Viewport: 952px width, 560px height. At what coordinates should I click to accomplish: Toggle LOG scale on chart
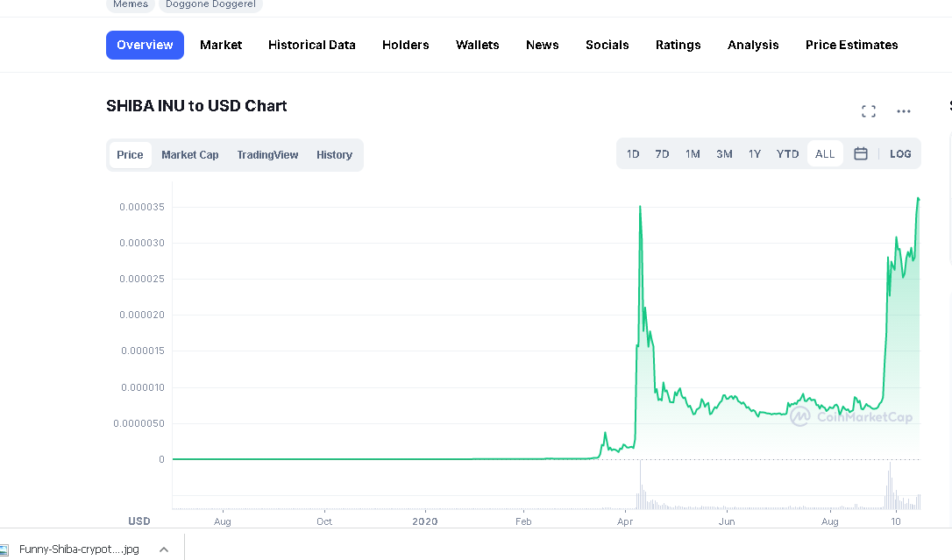[x=900, y=154]
